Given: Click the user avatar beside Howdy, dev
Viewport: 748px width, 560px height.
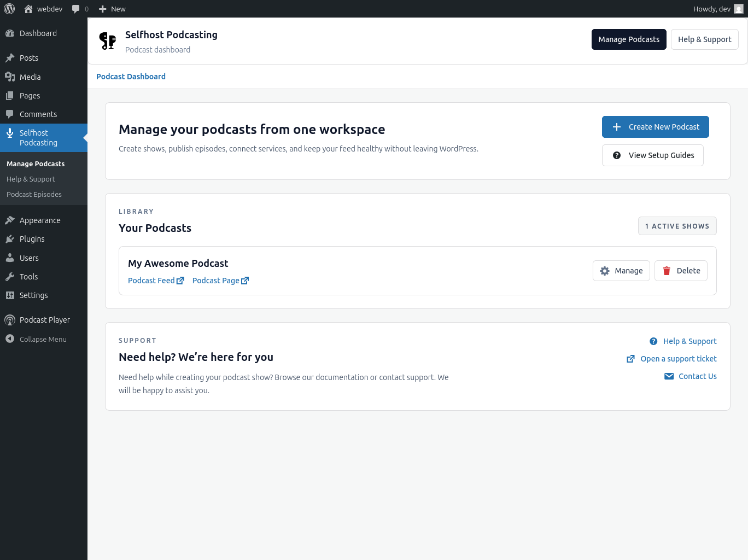Looking at the screenshot, I should 738,9.
